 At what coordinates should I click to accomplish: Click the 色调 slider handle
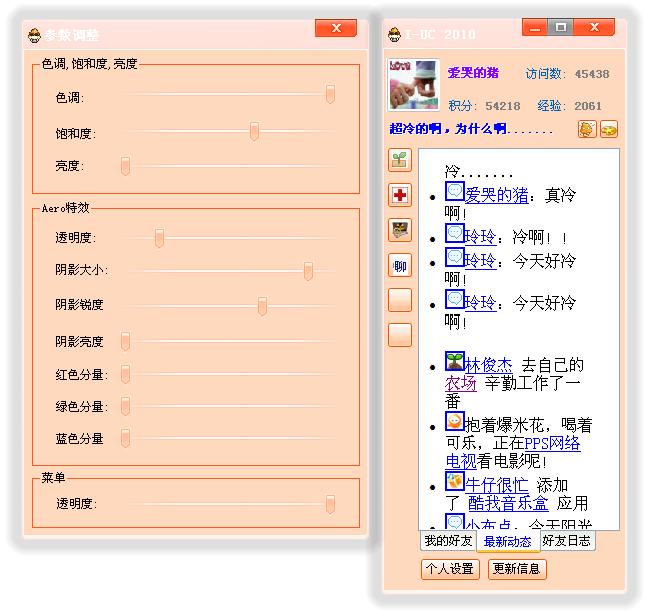pyautogui.click(x=330, y=94)
